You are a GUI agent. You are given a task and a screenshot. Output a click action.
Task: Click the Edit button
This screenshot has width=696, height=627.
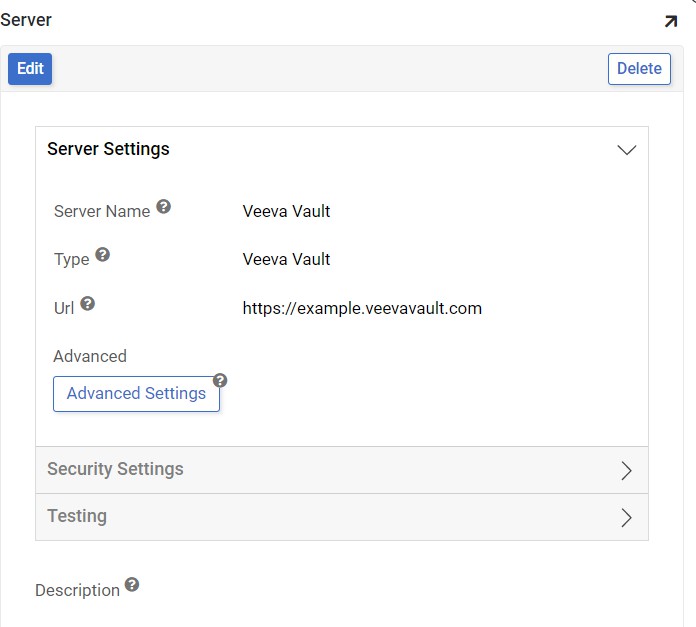30,69
